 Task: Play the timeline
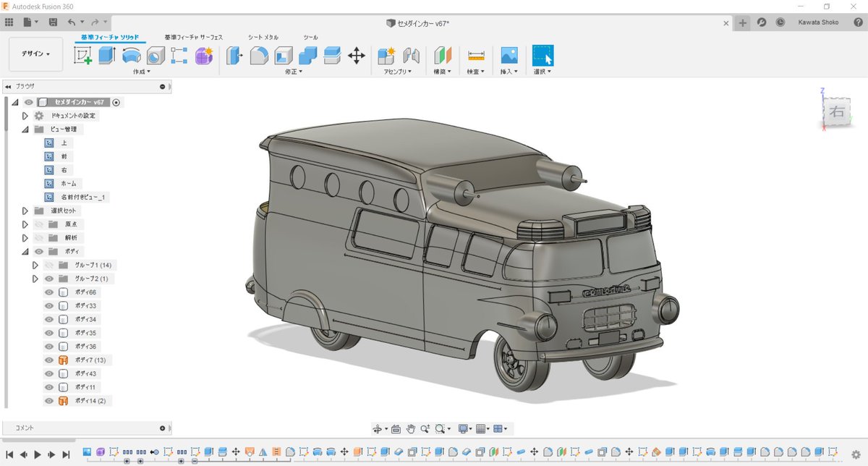coord(37,454)
